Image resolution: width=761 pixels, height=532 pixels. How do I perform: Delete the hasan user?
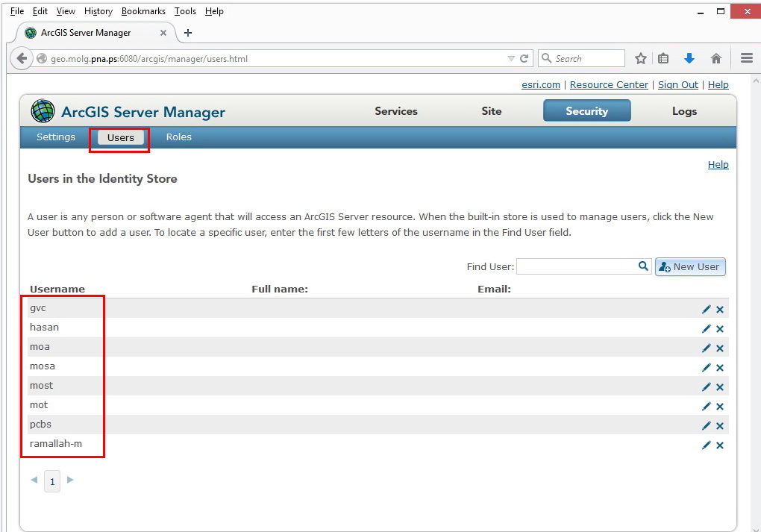(720, 328)
